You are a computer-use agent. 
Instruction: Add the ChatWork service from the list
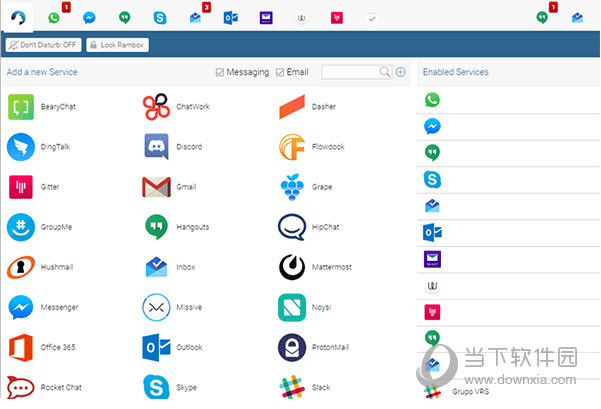176,107
